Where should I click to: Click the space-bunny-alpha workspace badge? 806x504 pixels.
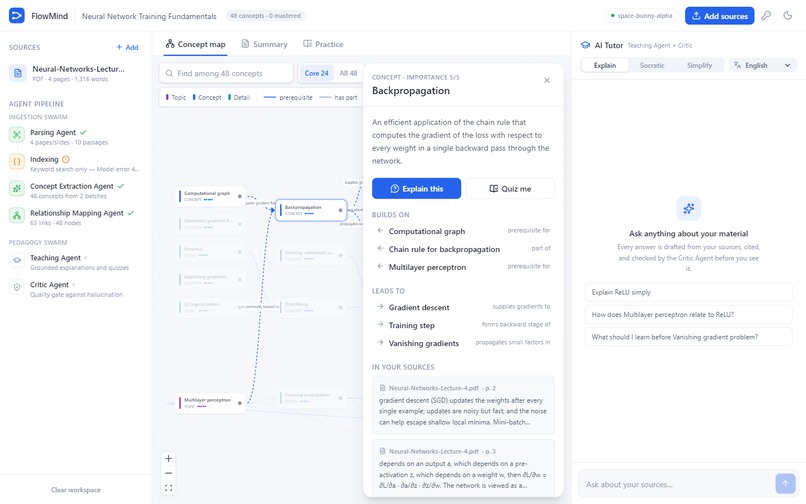coord(642,16)
